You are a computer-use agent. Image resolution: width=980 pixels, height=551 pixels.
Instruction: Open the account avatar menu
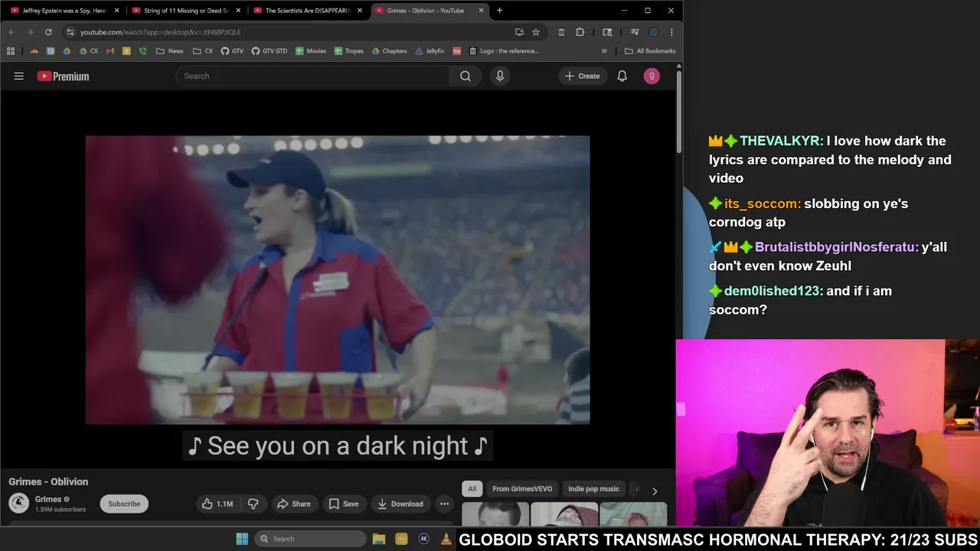point(652,76)
